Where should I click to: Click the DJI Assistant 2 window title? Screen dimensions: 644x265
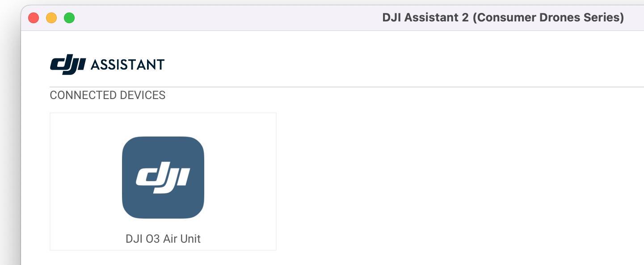click(503, 18)
